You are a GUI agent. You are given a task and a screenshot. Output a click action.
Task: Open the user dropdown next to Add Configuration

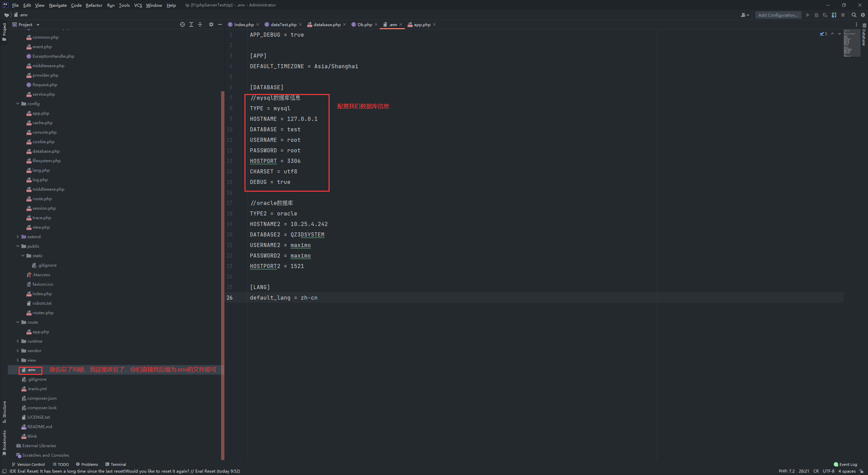coord(745,15)
